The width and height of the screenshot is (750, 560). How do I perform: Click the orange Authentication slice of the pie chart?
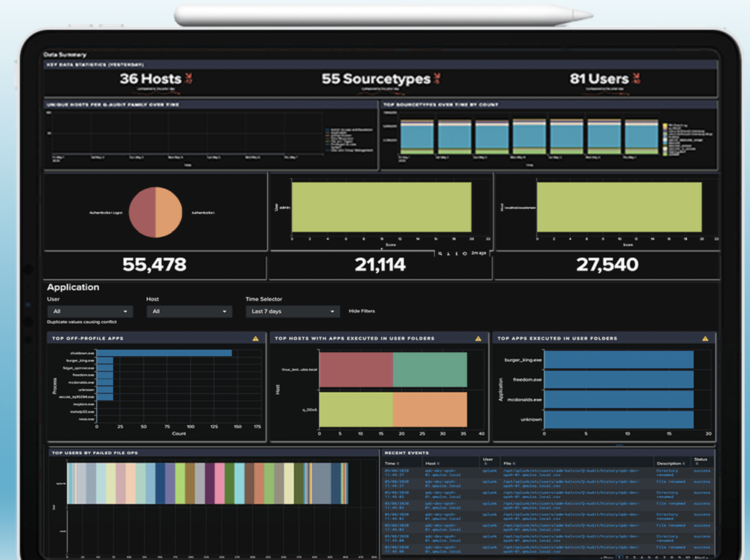click(169, 212)
